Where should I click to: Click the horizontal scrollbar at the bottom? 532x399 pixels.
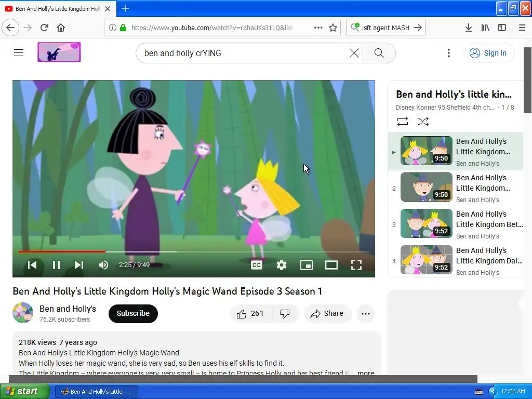coord(243,379)
